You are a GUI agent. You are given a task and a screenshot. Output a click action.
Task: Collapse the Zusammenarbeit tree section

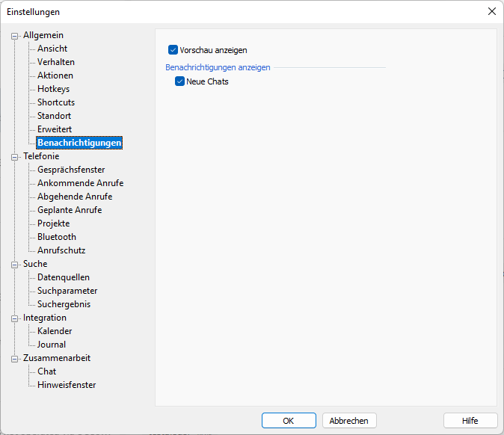click(14, 359)
